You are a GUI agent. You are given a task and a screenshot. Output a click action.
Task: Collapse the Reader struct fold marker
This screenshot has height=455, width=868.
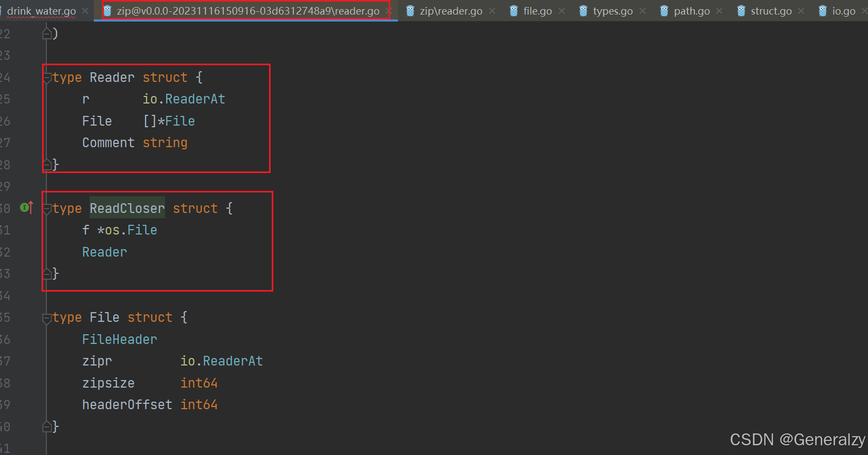point(47,78)
